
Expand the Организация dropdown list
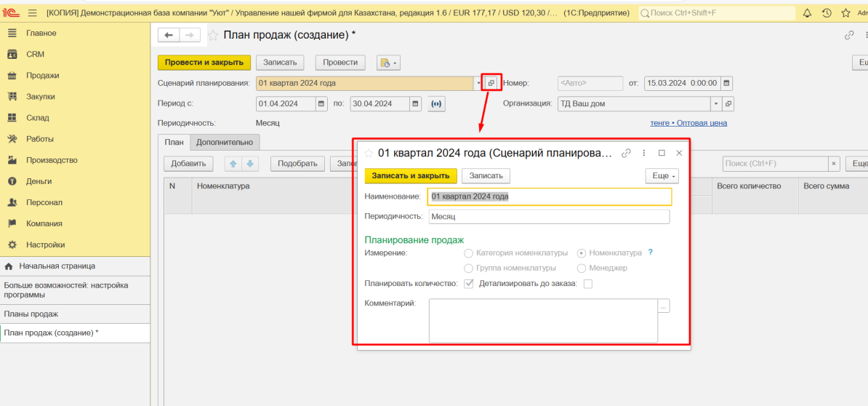click(x=715, y=104)
